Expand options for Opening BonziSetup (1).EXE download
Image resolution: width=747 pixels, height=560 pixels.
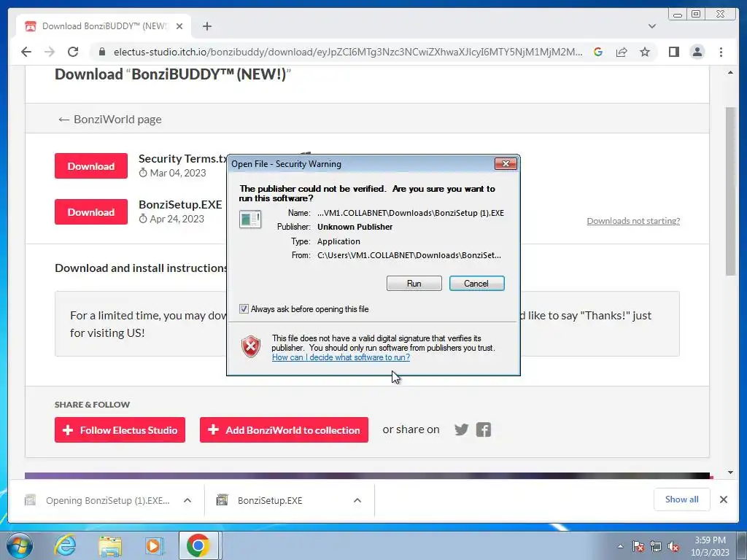[187, 500]
